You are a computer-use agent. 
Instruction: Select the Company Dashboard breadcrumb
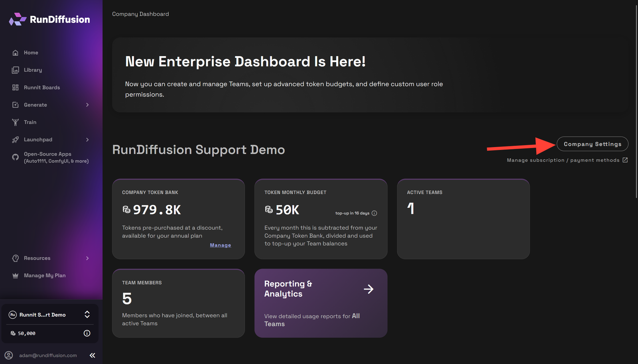click(140, 14)
